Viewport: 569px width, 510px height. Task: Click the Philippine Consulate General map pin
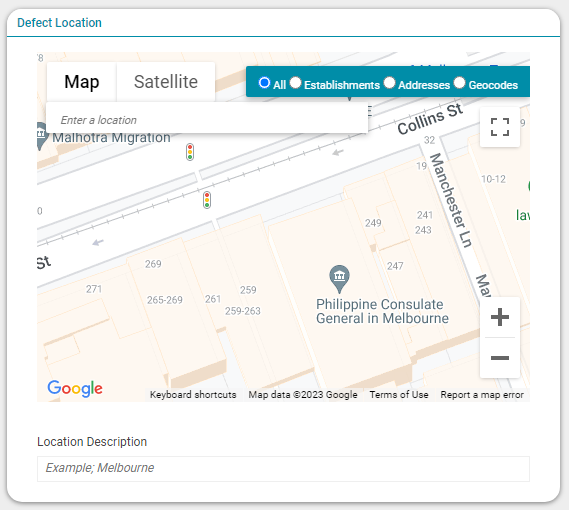pos(339,279)
